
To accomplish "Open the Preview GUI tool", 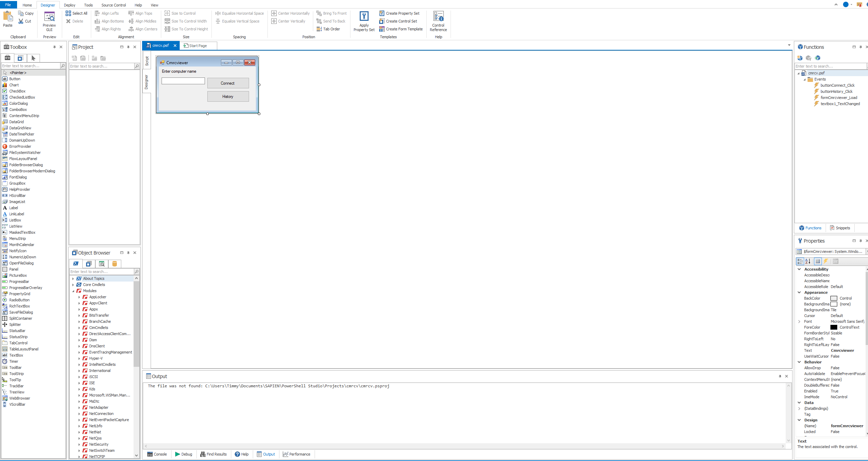I will coord(49,20).
